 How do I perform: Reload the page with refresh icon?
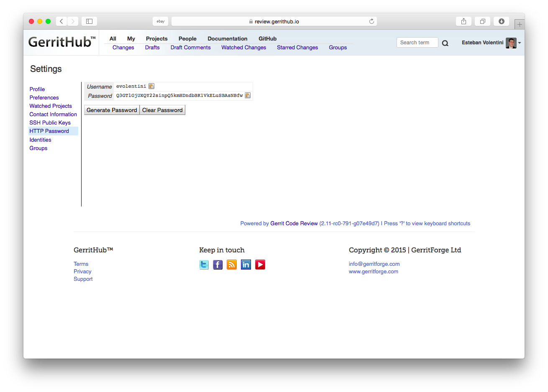371,21
